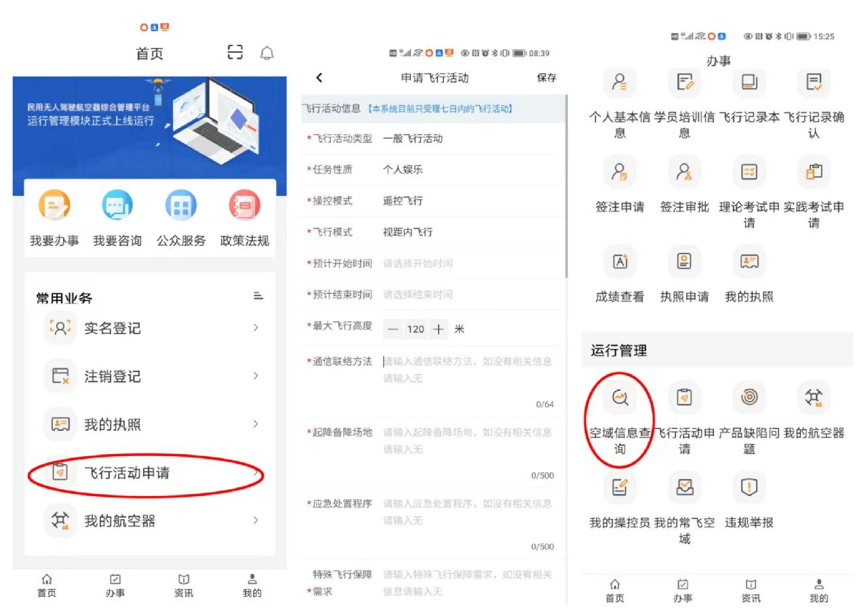Open 飞行活动申请 in 常用业务 list

click(x=146, y=473)
